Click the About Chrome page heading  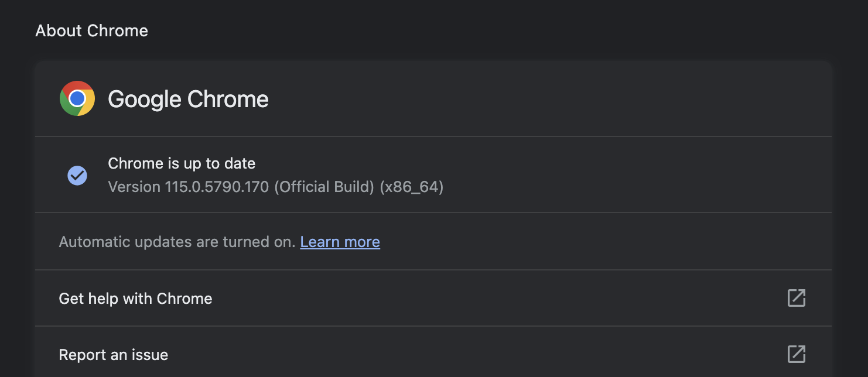click(91, 30)
